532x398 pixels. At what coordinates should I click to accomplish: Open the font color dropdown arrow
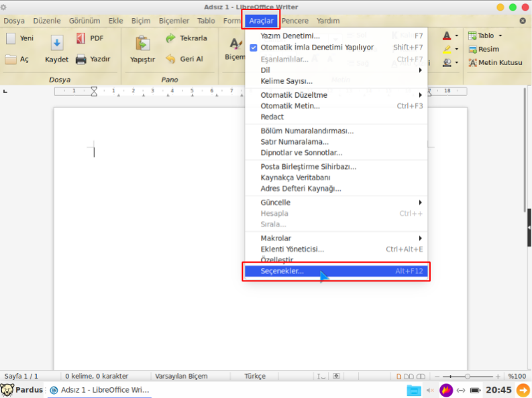457,36
